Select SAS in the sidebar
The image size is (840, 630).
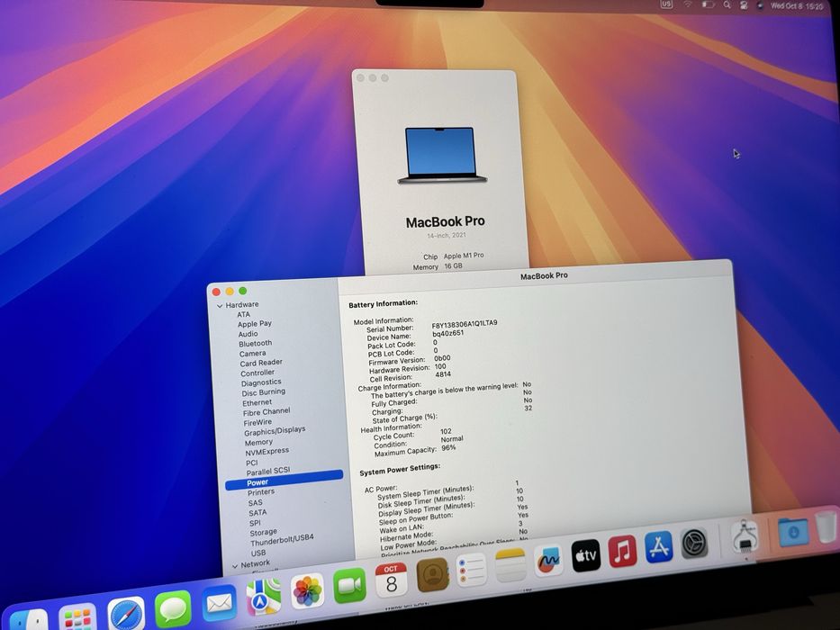click(x=255, y=502)
